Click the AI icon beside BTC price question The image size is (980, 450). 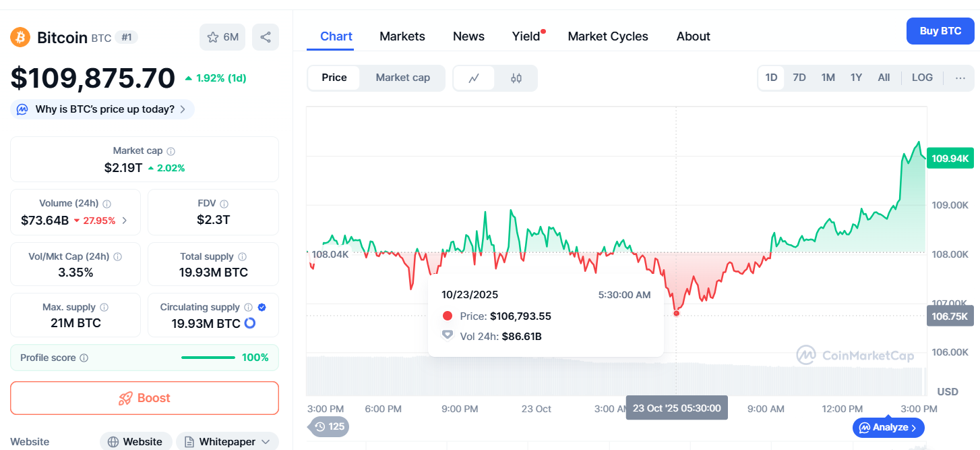point(22,109)
